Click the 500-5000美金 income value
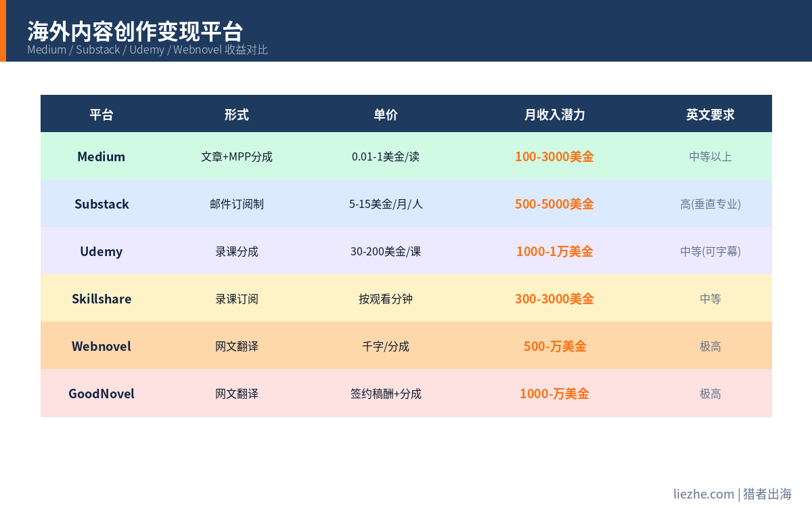Viewport: 812px width, 508px height. 555,204
